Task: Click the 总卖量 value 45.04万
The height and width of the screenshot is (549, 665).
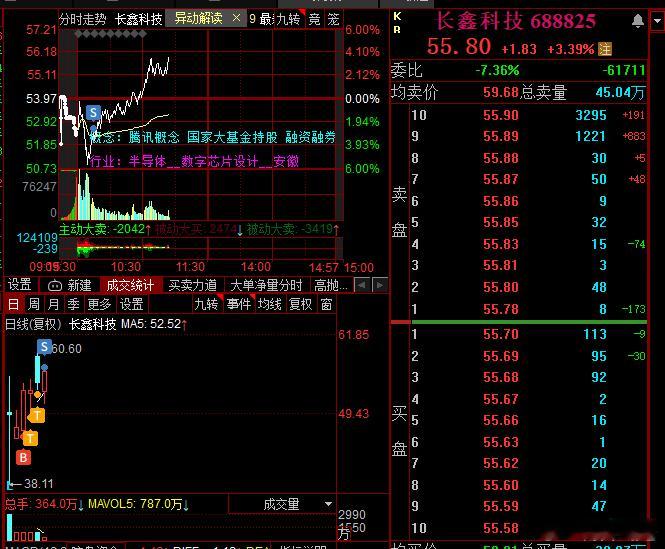Action: click(620, 92)
